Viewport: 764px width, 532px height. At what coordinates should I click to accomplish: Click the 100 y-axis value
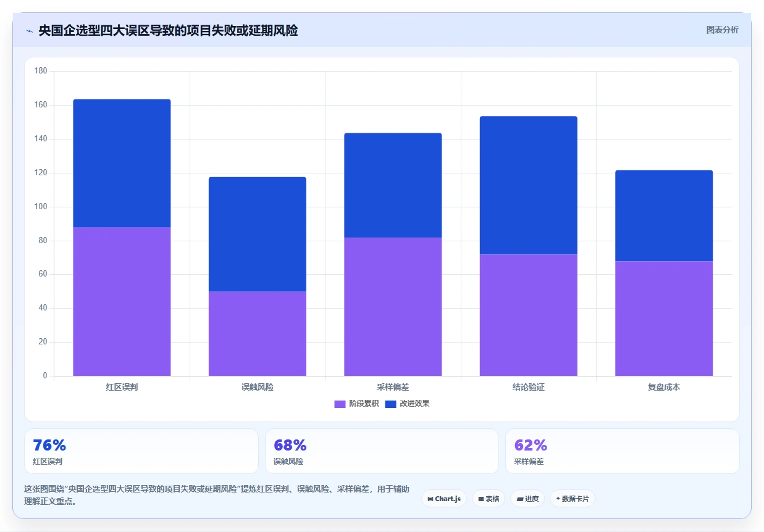click(41, 207)
